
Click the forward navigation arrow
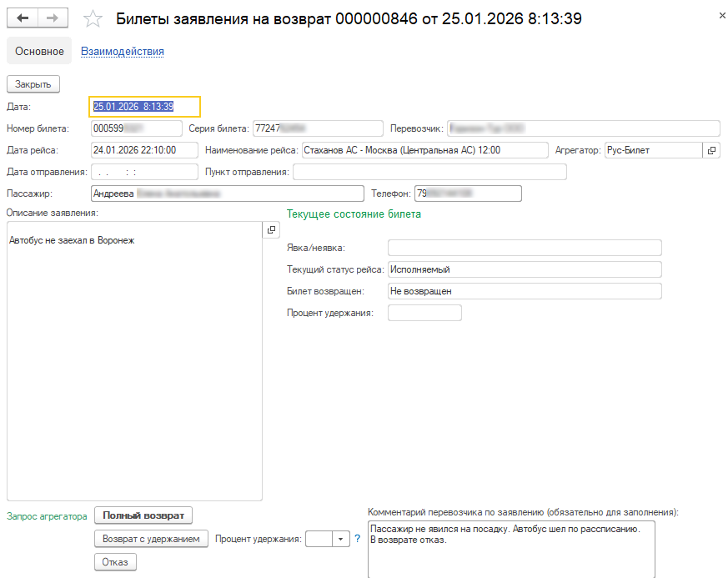[x=53, y=18]
